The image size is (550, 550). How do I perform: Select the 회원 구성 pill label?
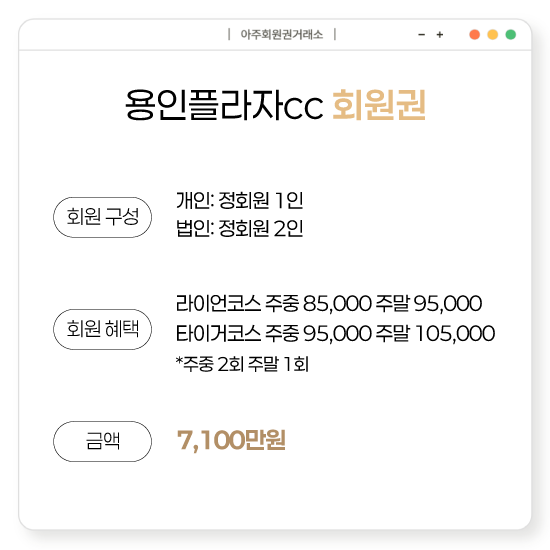click(x=102, y=217)
